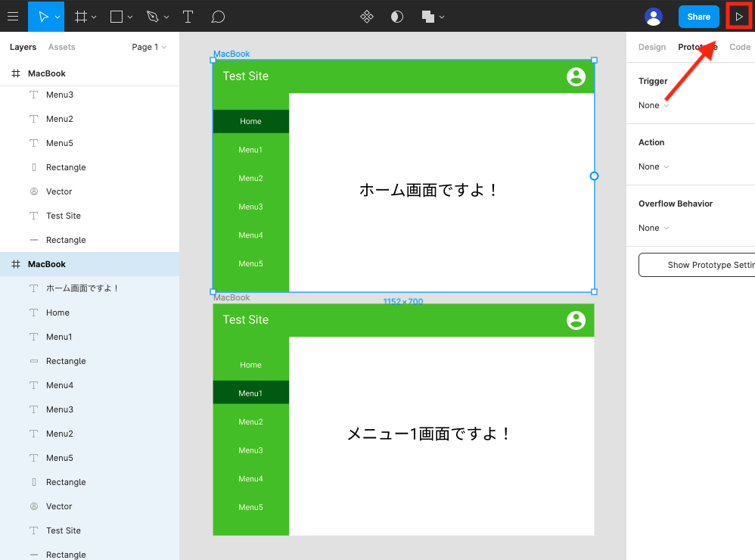Select the Move tool arrow
This screenshot has width=755, height=560.
pos(43,17)
